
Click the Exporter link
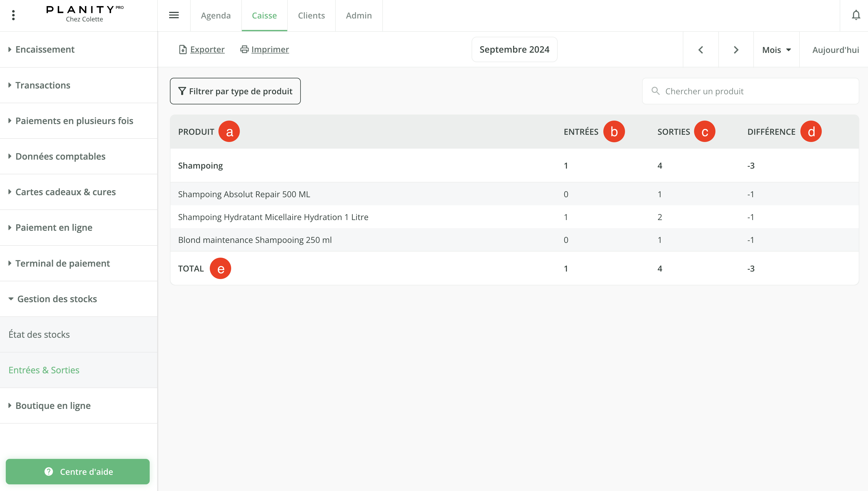[207, 49]
